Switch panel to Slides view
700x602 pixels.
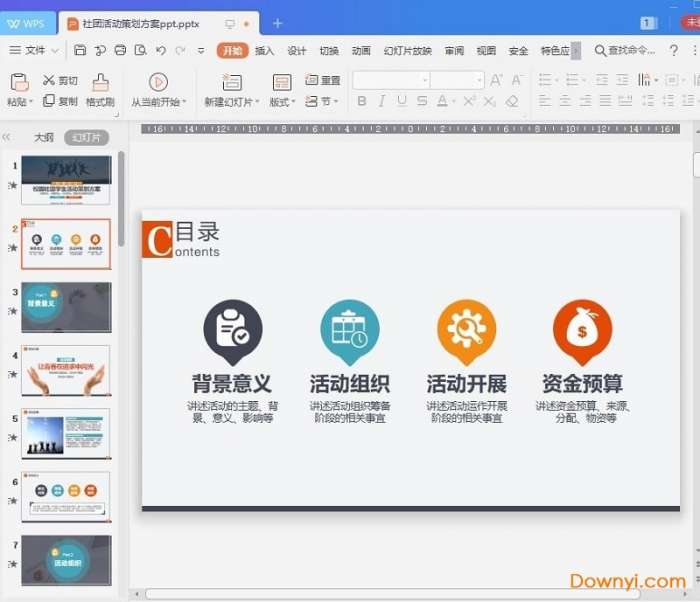(x=87, y=138)
